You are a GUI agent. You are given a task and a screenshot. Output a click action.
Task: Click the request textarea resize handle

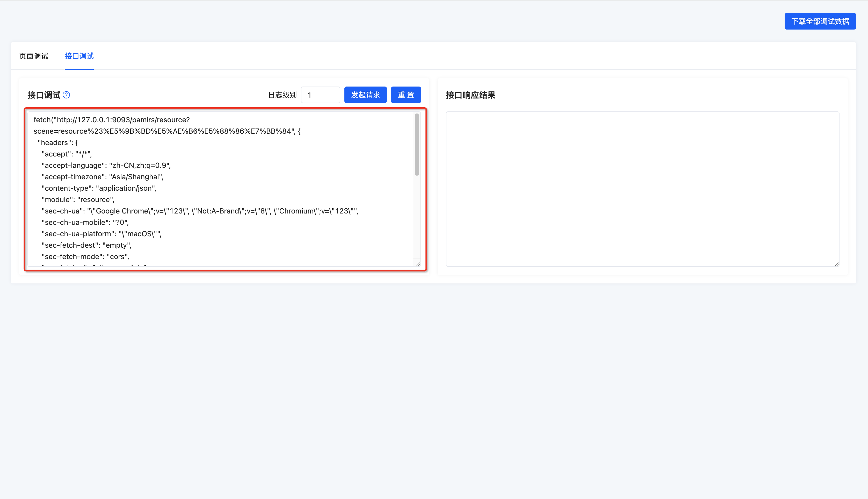click(418, 264)
